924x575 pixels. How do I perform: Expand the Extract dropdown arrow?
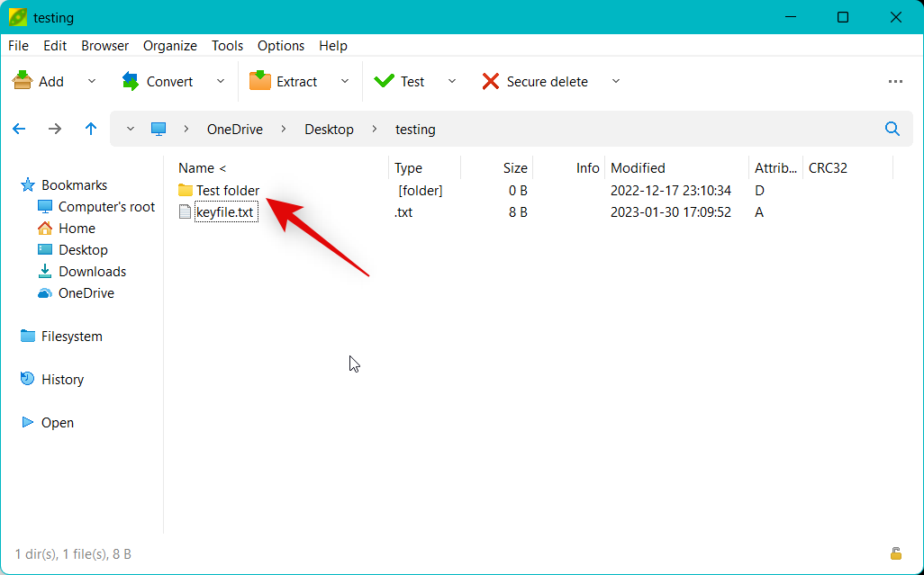345,81
